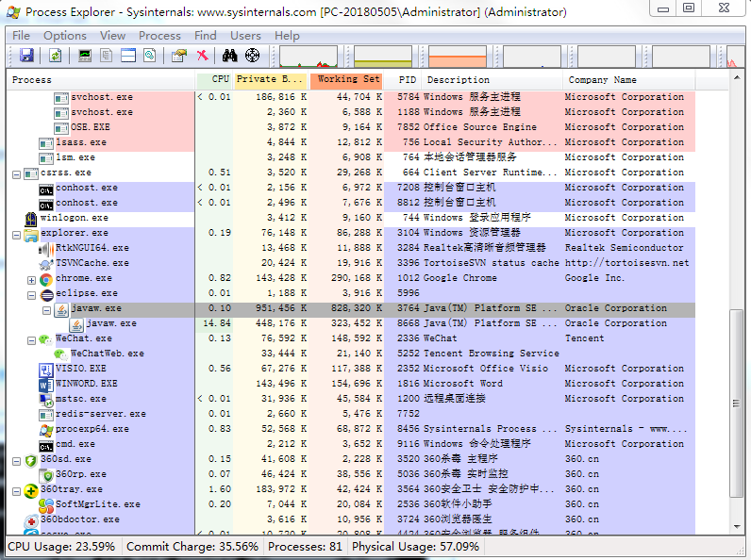The width and height of the screenshot is (751, 560).
Task: Click the physical memory orange graph
Action: [x=458, y=56]
